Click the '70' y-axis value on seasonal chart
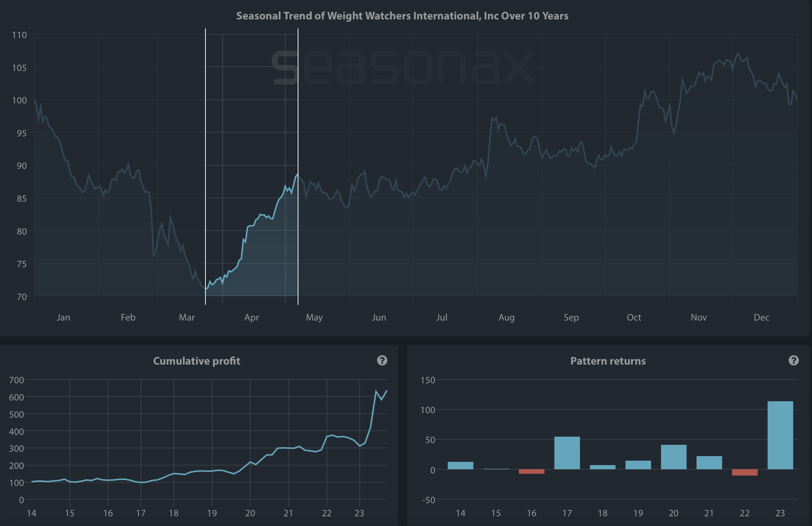812x526 pixels. tap(22, 297)
